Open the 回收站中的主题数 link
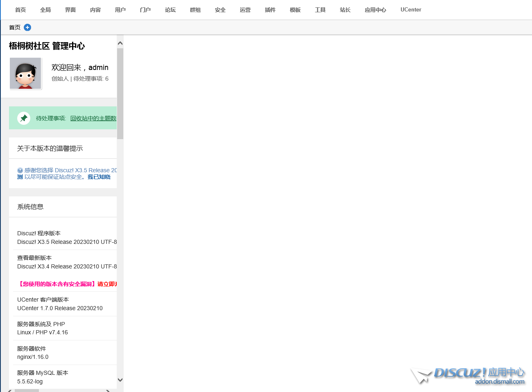Viewport: 532px width, 392px height. coord(93,118)
